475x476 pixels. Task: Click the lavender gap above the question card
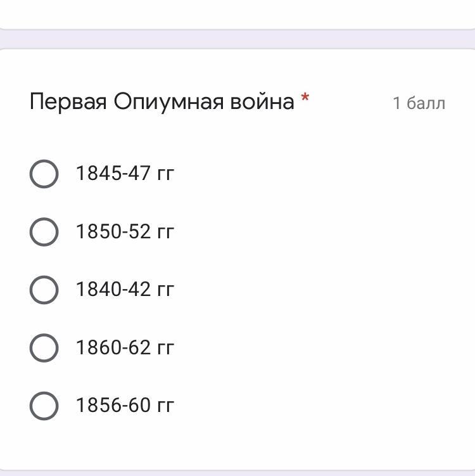pyautogui.click(x=237, y=39)
